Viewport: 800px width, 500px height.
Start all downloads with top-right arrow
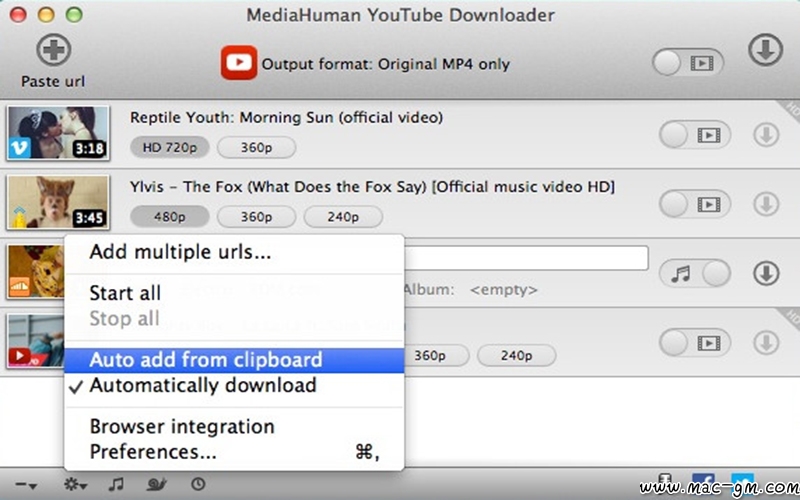765,49
